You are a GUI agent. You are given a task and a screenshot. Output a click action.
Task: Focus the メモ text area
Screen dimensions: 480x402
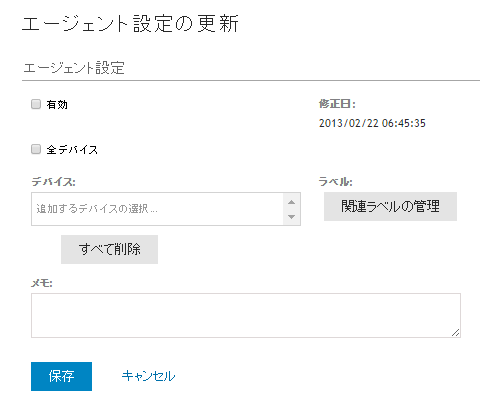tap(246, 315)
